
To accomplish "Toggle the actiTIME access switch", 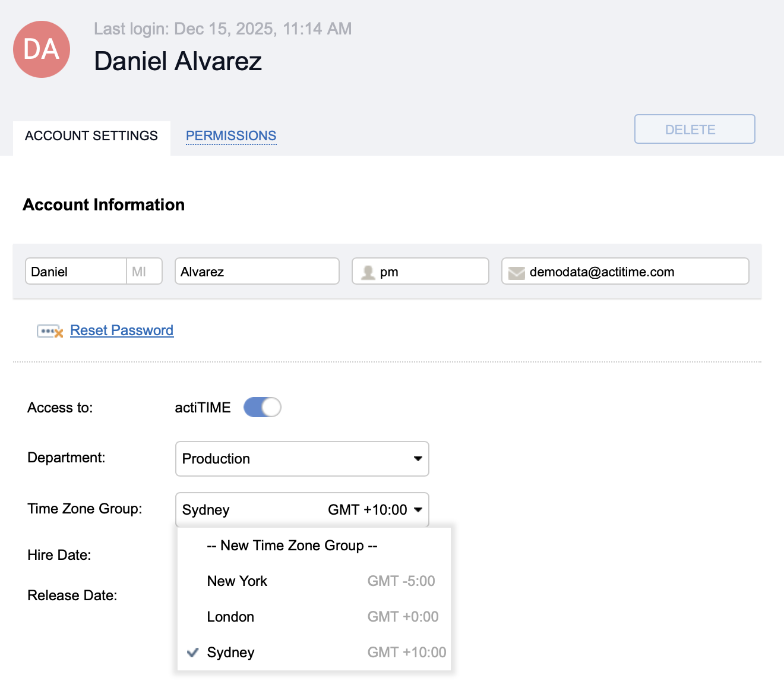I will (262, 408).
